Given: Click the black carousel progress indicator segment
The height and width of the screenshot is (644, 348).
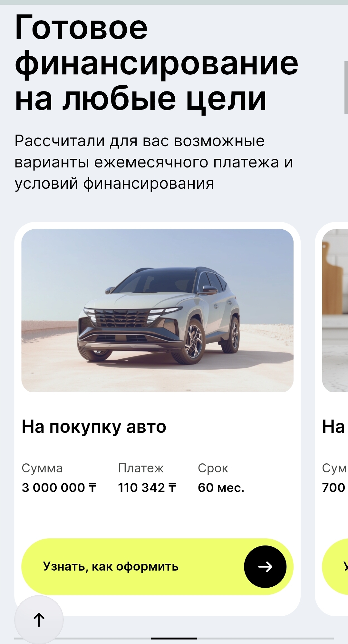Looking at the screenshot, I should coord(174,638).
